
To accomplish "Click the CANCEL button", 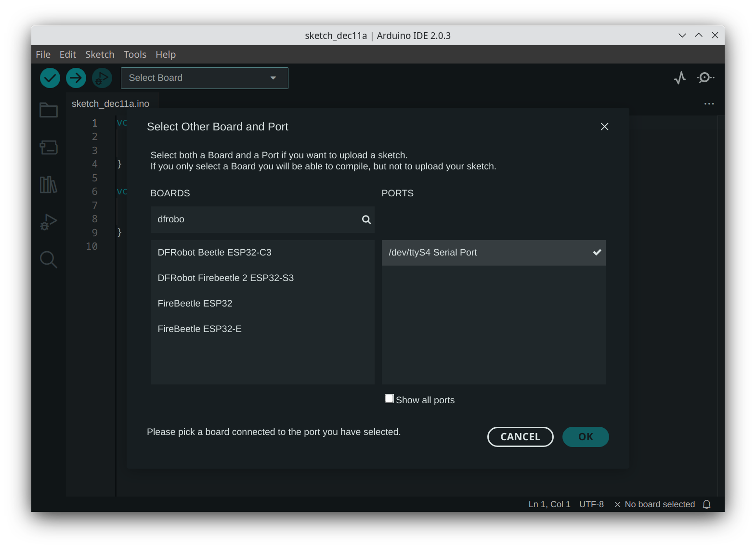I will point(521,437).
